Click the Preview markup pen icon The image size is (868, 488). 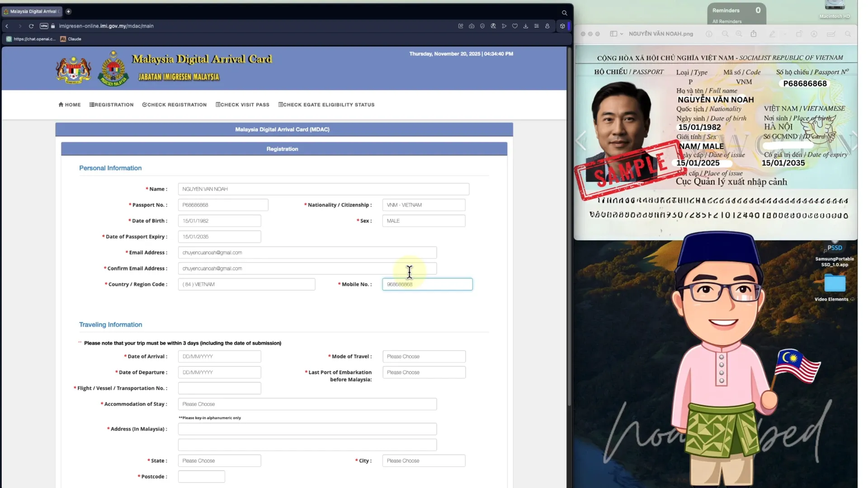click(772, 34)
